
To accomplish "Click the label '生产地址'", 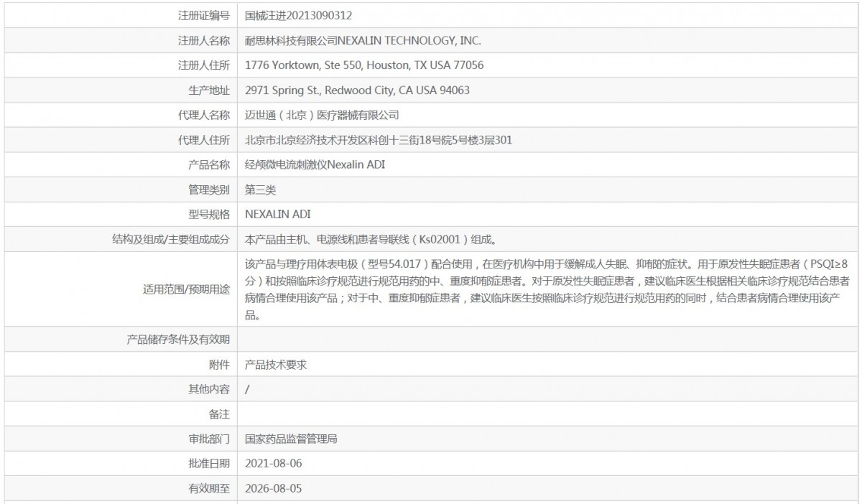I will click(209, 90).
